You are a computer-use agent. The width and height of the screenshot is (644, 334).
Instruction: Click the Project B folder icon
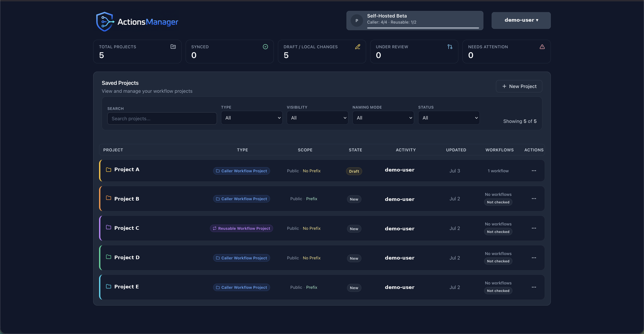(108, 198)
